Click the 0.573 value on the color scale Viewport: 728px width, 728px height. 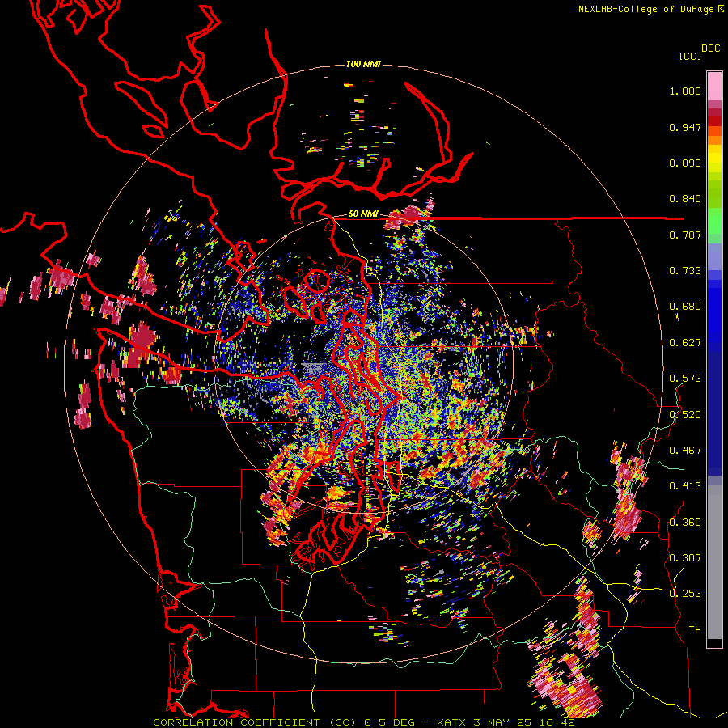(x=685, y=379)
